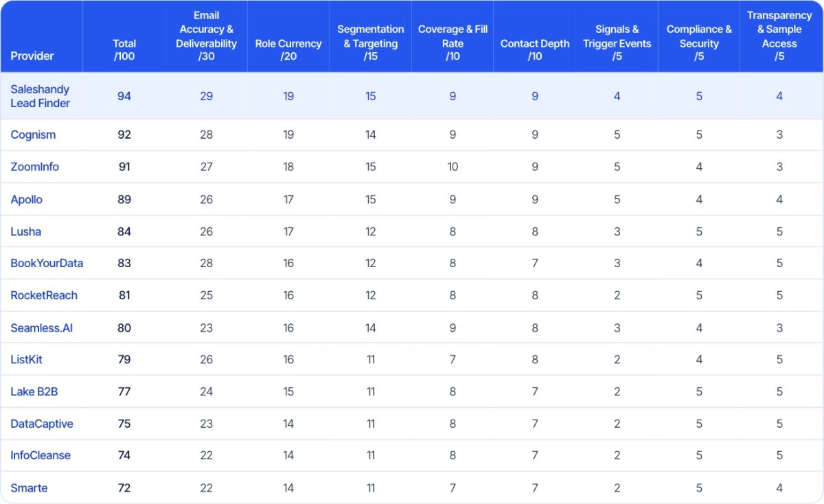Open the Seamless.AI provider link

coord(41,328)
